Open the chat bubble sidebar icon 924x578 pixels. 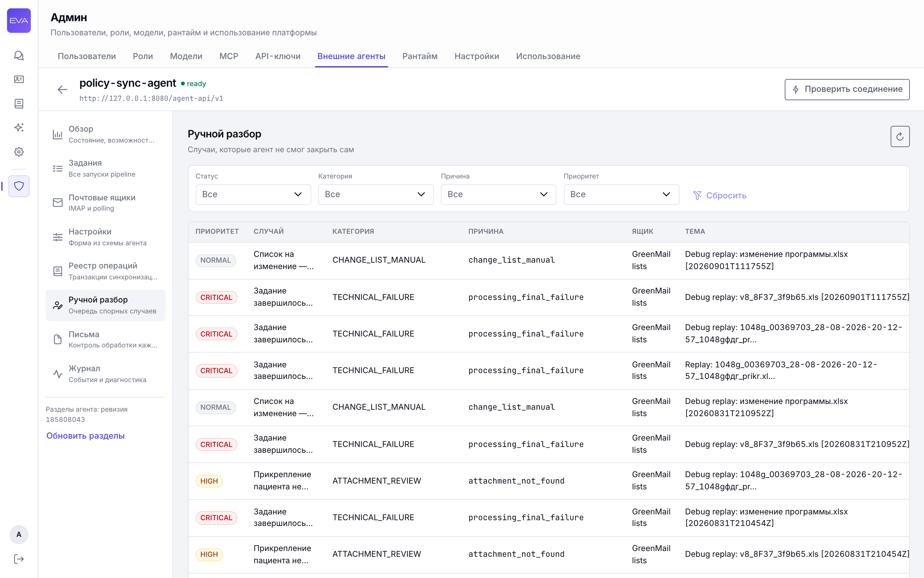(x=19, y=56)
